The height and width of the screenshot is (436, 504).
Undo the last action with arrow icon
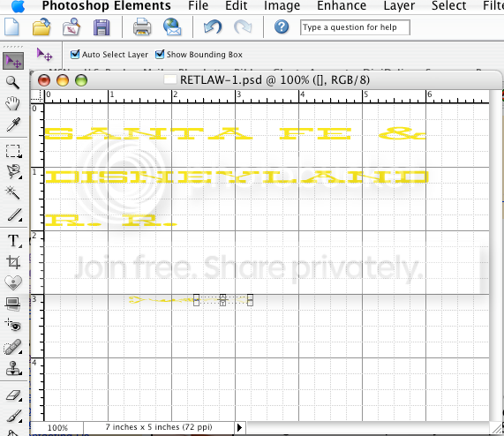(213, 26)
